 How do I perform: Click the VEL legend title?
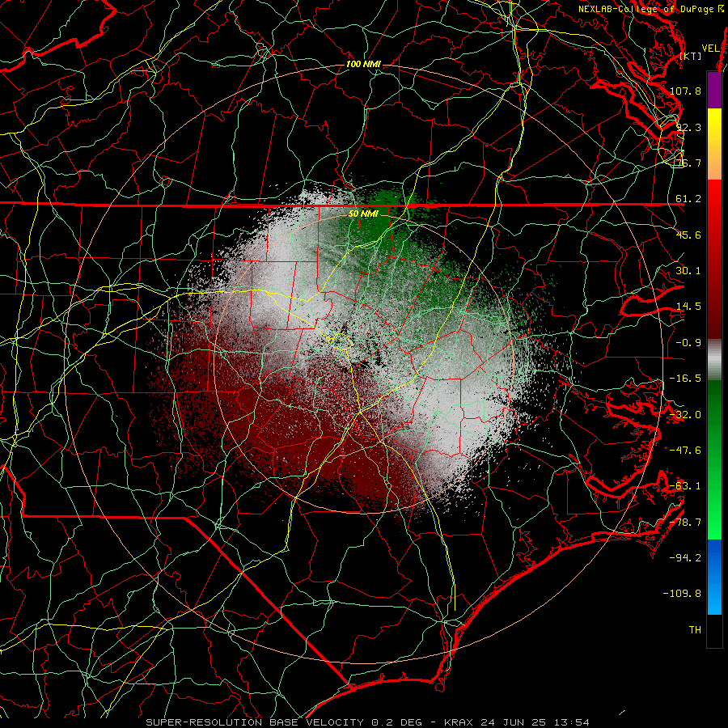pos(710,49)
